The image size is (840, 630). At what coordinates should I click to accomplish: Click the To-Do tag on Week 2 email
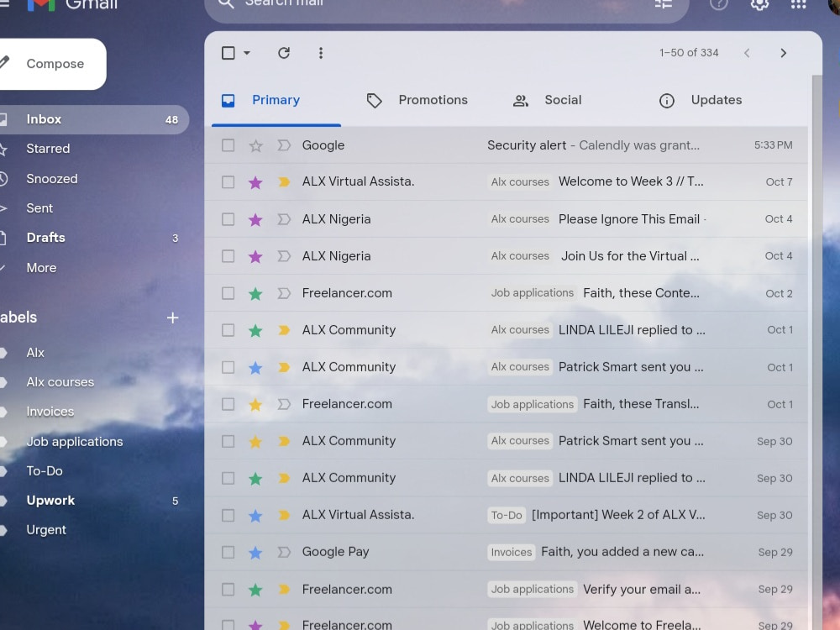[507, 516]
